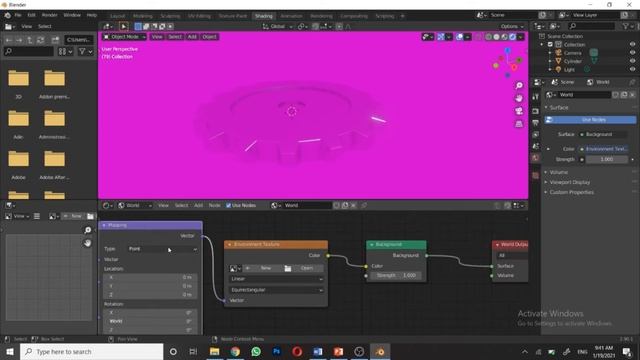Open Linear interpolation dropdown in Environment Texture
This screenshot has width=640, height=360.
pos(276,279)
